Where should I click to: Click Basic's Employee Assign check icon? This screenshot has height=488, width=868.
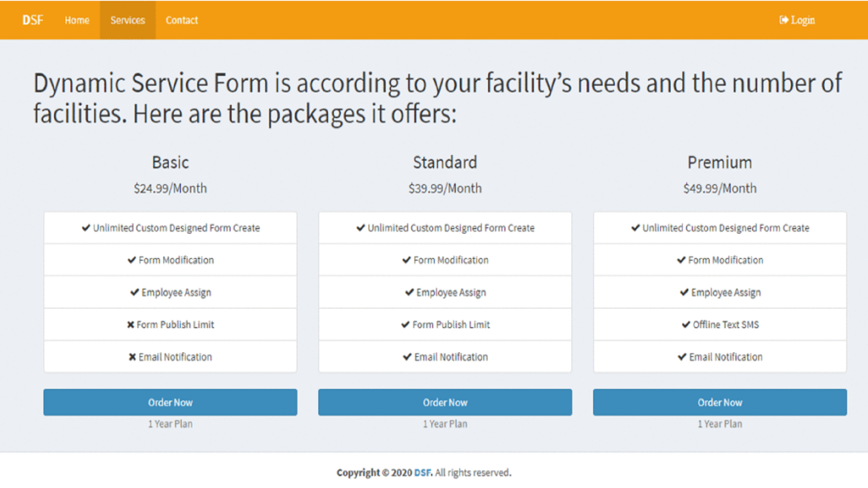[x=135, y=292]
